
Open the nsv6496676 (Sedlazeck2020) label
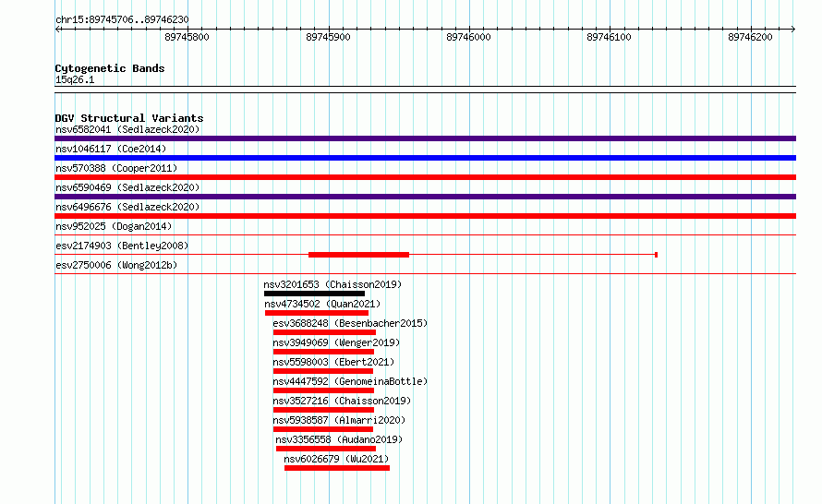tap(127, 207)
